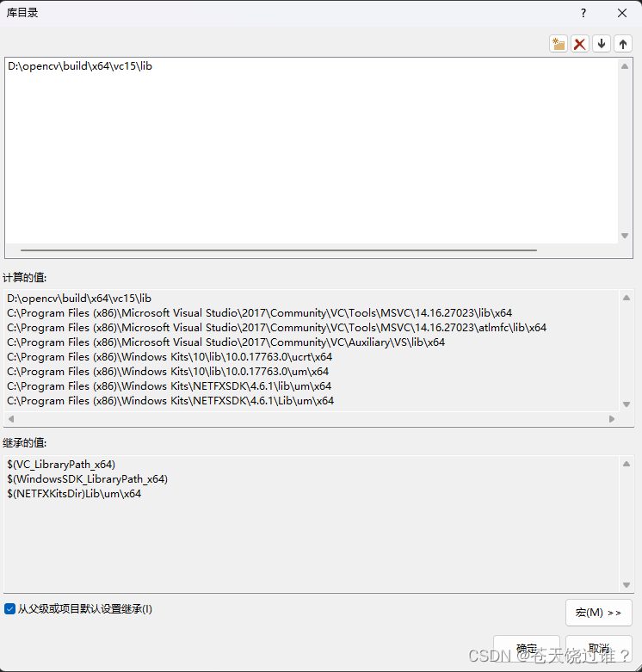Confirm with the 确定 button

tap(527, 648)
